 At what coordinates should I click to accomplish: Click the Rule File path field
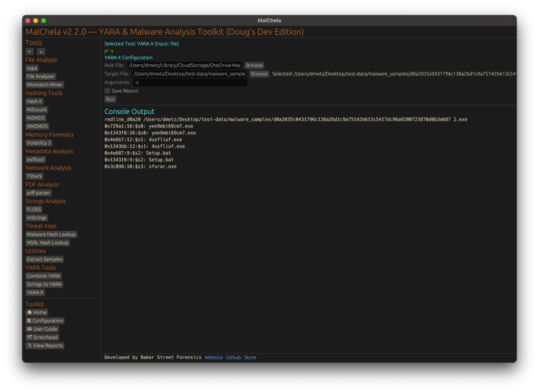(184, 65)
